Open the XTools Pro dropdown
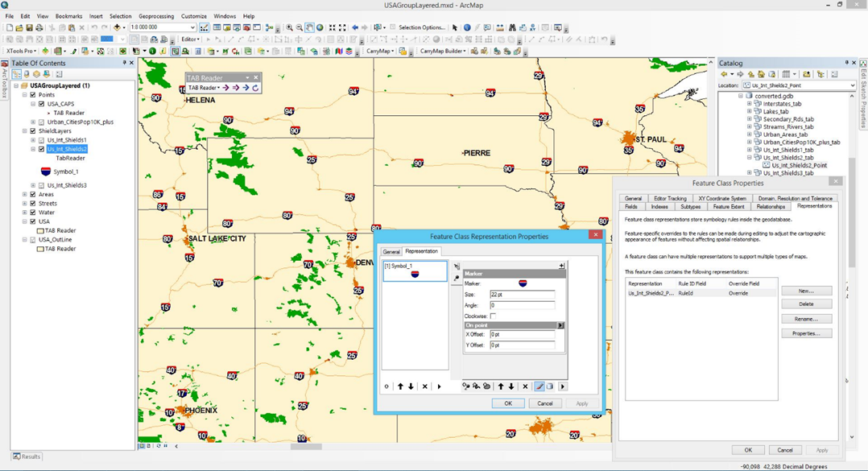Image resolution: width=868 pixels, height=471 pixels. pyautogui.click(x=22, y=51)
